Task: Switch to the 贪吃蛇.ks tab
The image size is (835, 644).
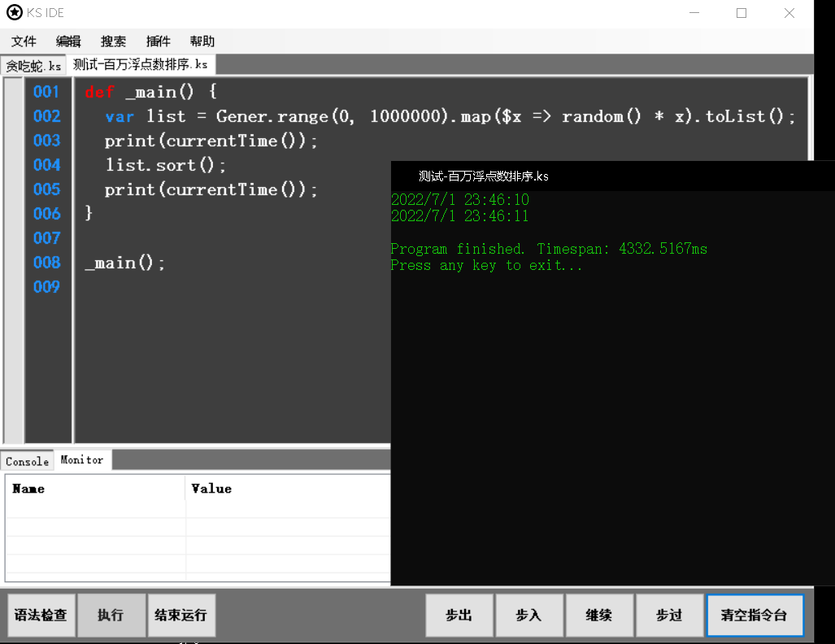Action: coord(33,64)
